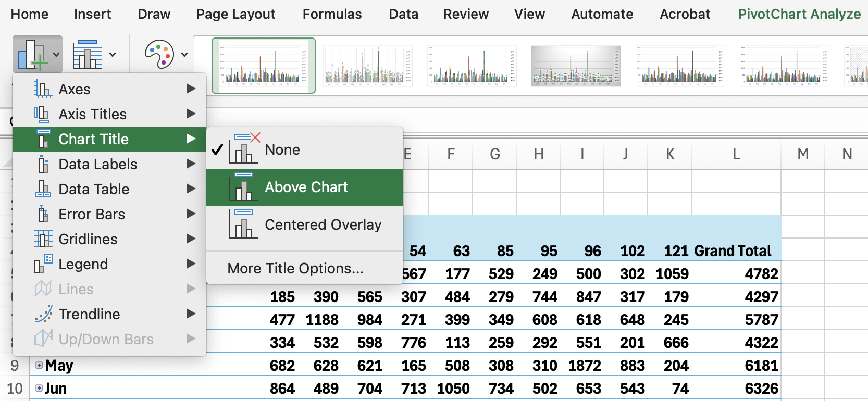Select column H header
Viewport: 868px width, 401px height.
pos(539,154)
